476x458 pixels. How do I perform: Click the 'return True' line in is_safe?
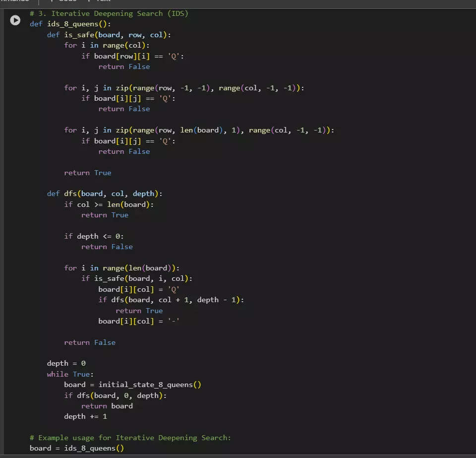click(x=87, y=173)
